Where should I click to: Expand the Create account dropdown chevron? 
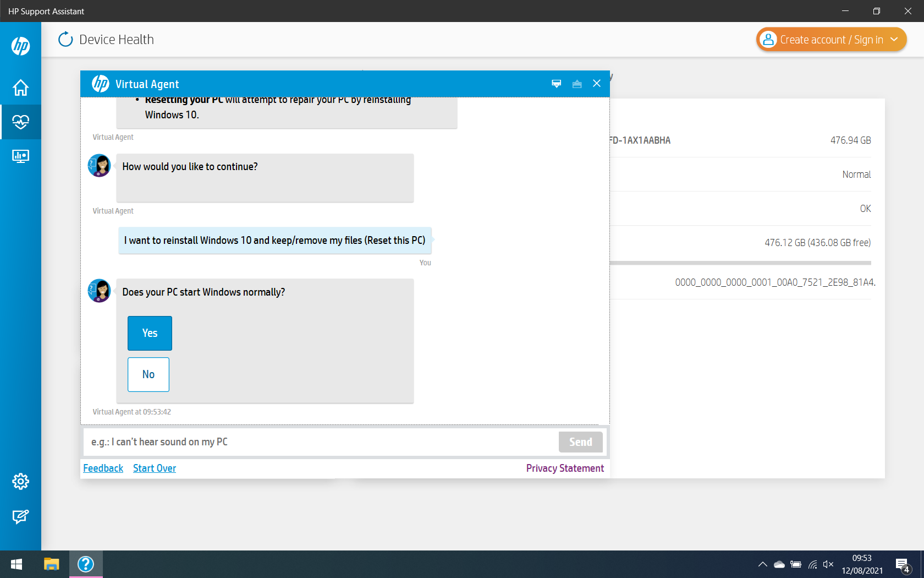894,40
